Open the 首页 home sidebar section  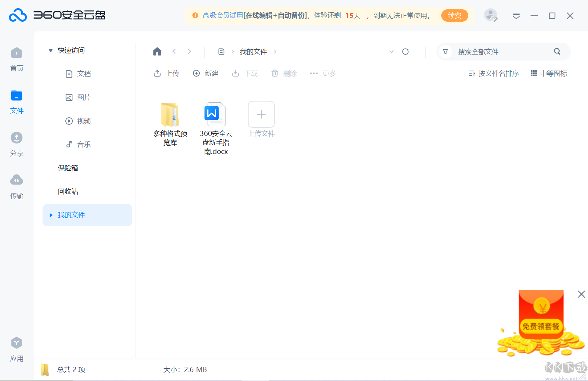click(x=16, y=59)
